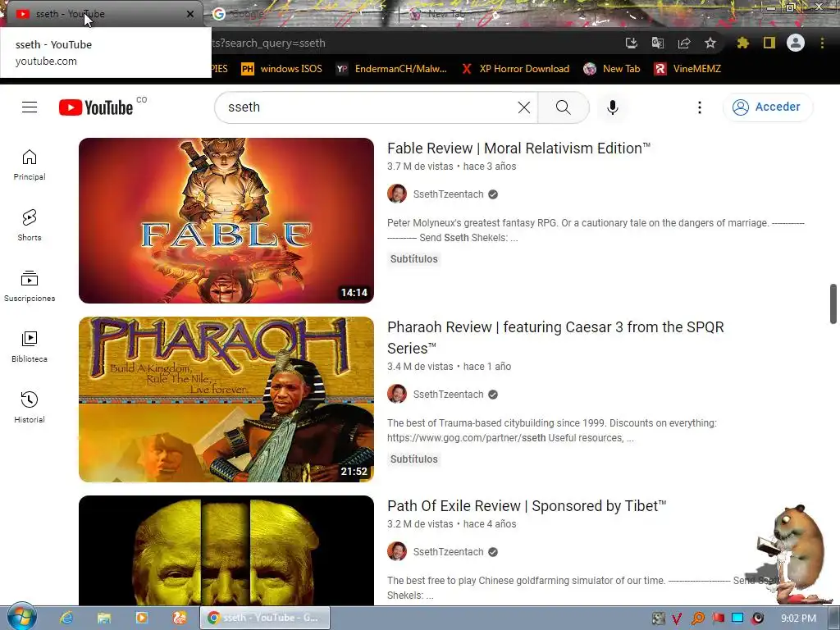Viewport: 840px width, 630px height.
Task: Click the share page icon in address bar
Action: tap(683, 43)
